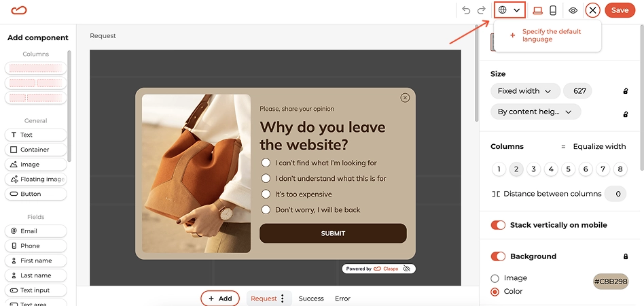
Task: Switch to desktop laptop view icon
Action: (x=537, y=11)
